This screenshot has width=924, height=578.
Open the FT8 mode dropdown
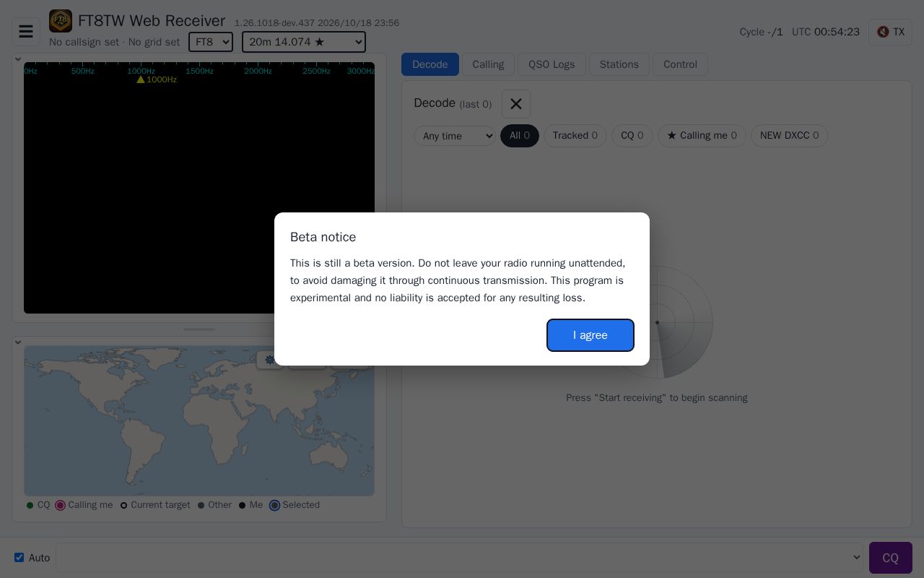click(211, 42)
